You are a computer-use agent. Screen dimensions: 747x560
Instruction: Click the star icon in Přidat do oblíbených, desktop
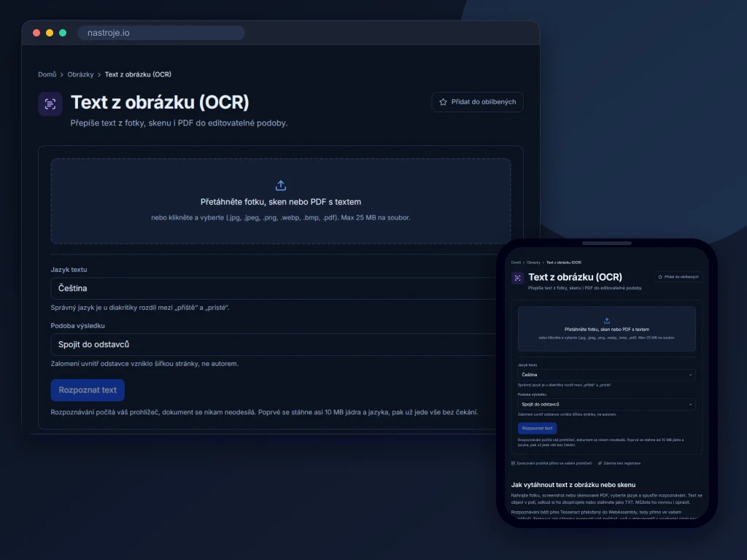(x=443, y=102)
